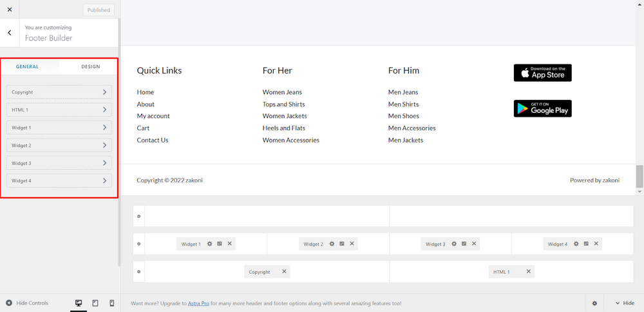Remove the Copyright element from bottom row
The width and height of the screenshot is (644, 312).
pyautogui.click(x=284, y=272)
